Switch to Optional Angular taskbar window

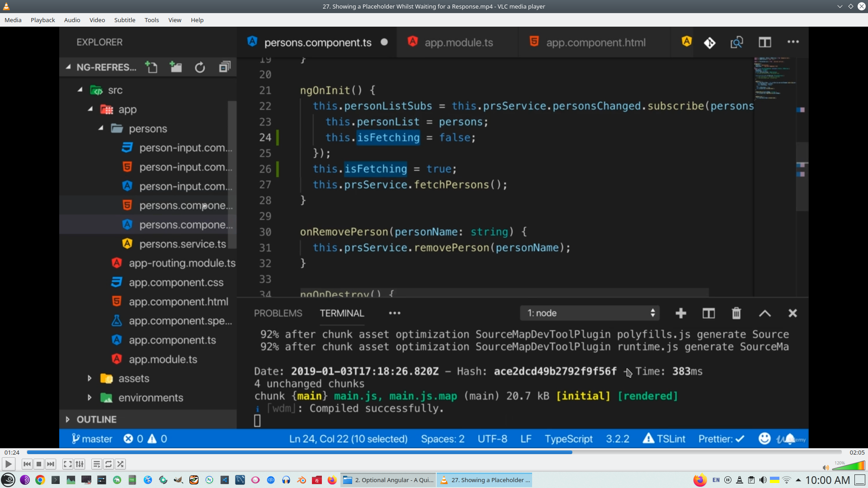[388, 480]
